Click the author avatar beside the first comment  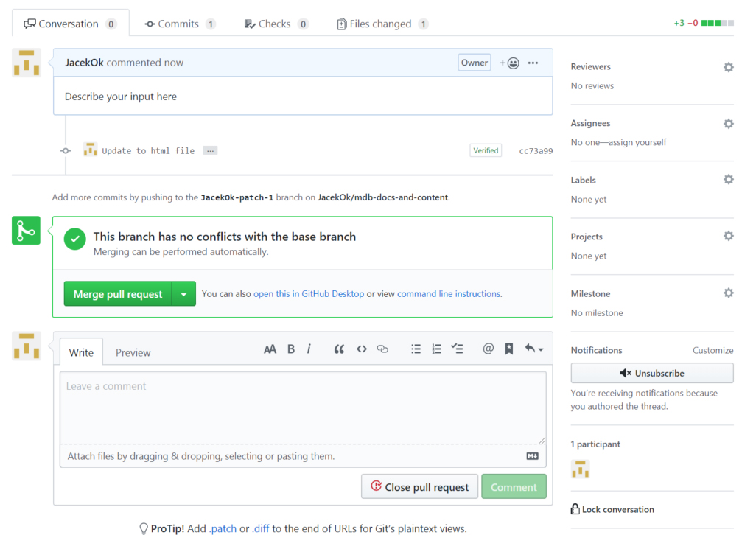26,63
